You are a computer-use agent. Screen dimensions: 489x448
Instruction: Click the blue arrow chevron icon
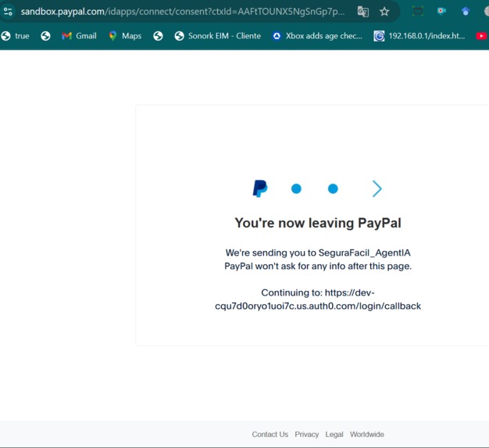[x=377, y=188]
